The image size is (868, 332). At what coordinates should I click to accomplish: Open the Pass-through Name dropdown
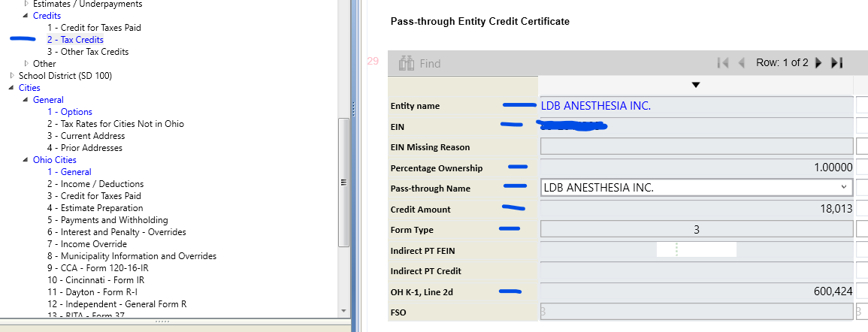pyautogui.click(x=843, y=187)
